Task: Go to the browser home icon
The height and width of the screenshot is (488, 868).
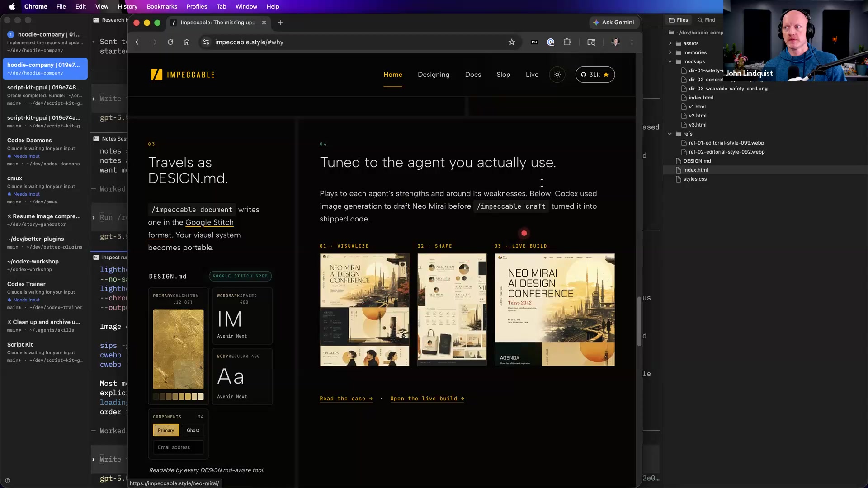Action: click(187, 42)
